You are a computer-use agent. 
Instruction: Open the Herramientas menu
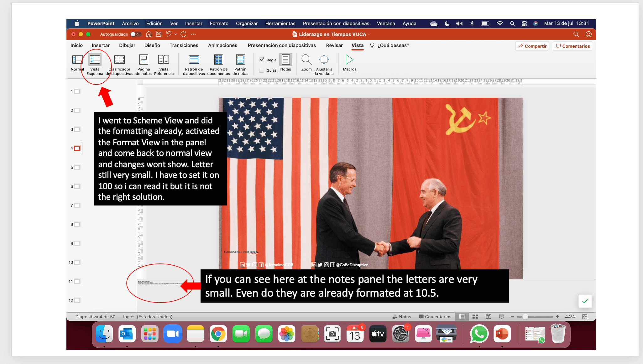coord(280,23)
